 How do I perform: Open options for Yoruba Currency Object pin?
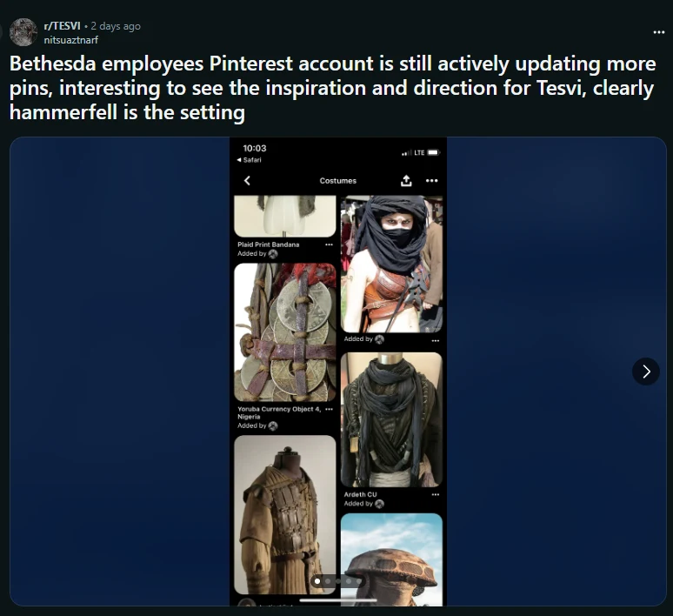329,409
